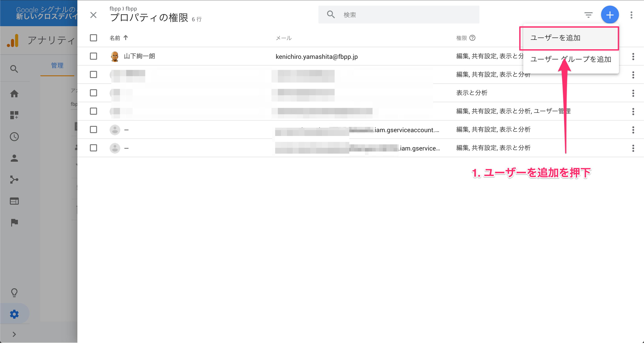Click the blue plus add button
Viewport: 644px width, 352px height.
point(610,15)
